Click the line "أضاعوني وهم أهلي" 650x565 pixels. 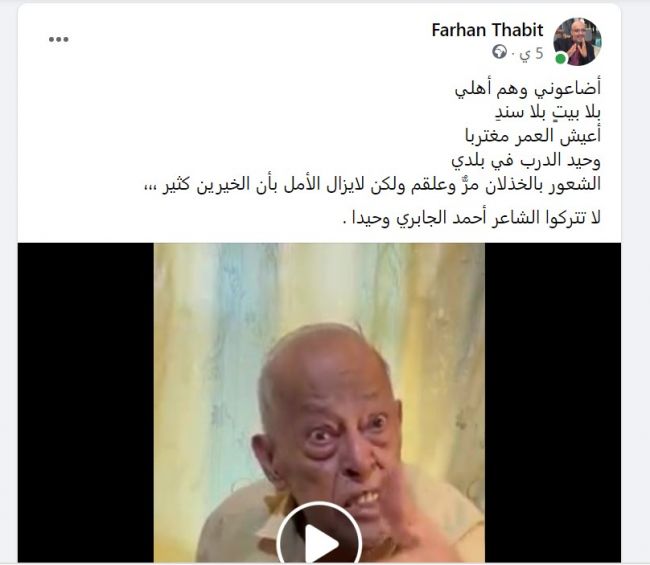pos(528,90)
